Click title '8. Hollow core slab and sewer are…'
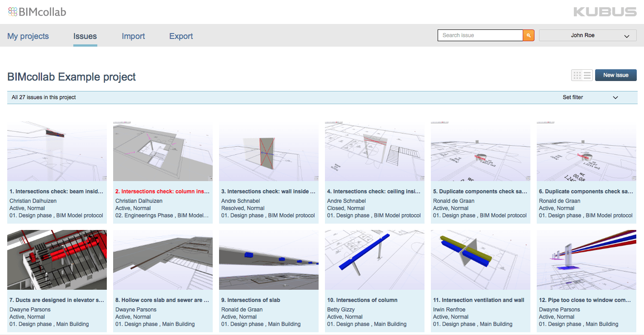 tap(162, 300)
